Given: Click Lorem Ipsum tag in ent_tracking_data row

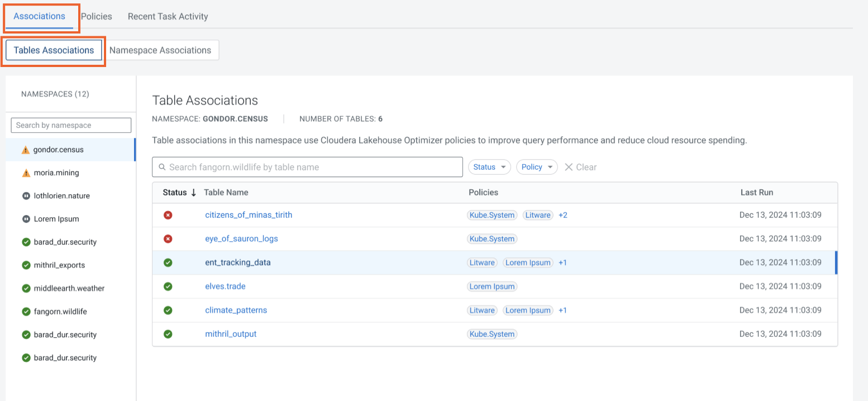Looking at the screenshot, I should click(x=528, y=262).
